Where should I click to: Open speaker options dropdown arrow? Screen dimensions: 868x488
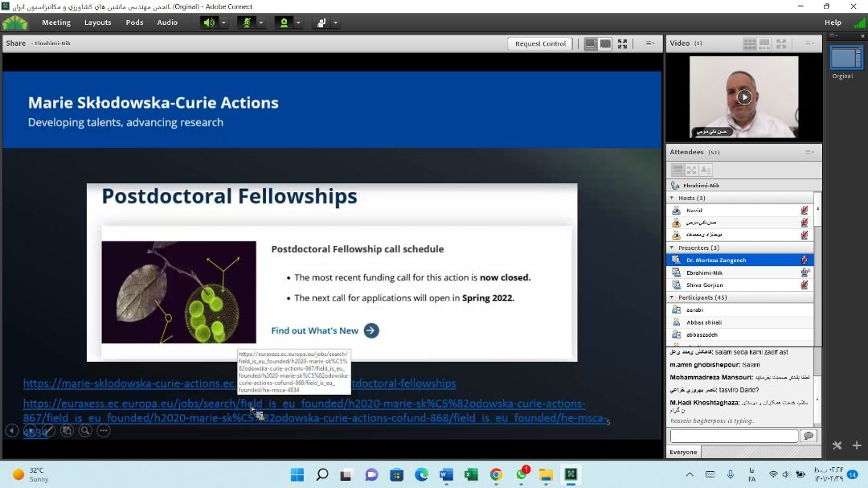click(x=223, y=23)
